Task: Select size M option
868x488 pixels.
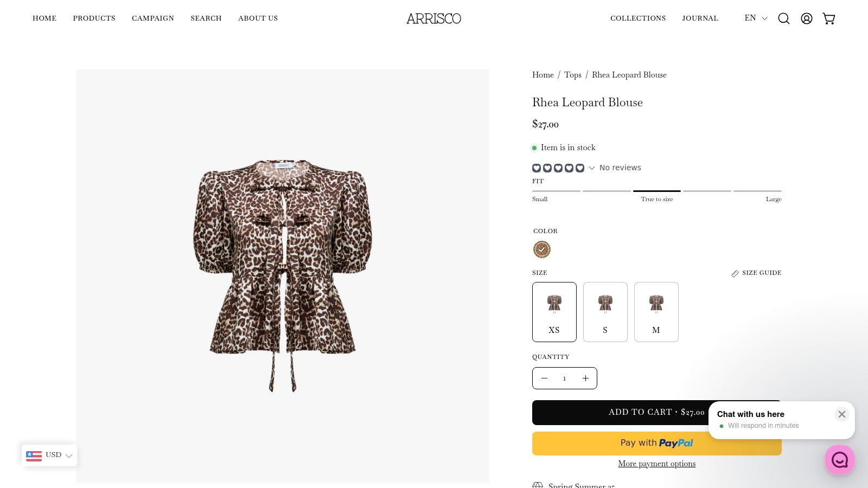Action: 656,312
